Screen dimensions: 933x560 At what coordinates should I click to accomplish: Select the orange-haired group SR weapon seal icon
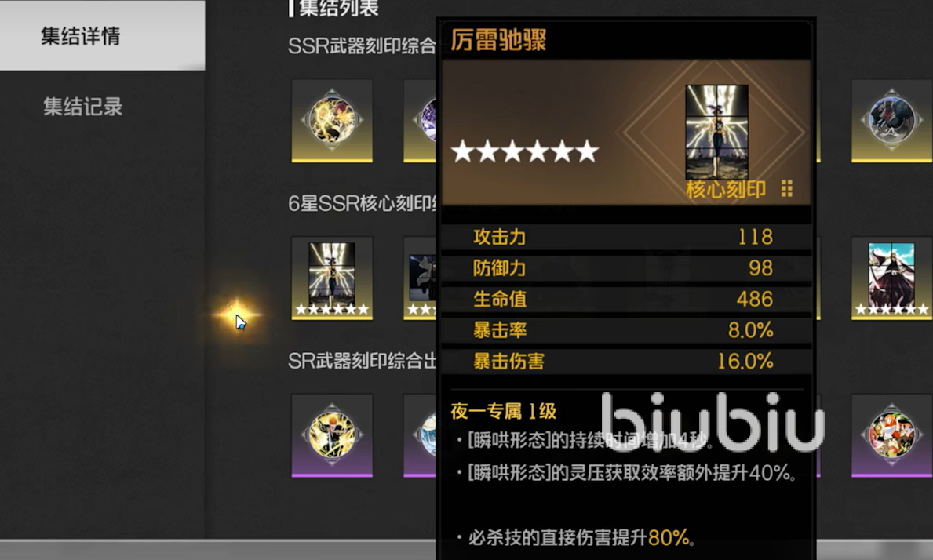[891, 435]
